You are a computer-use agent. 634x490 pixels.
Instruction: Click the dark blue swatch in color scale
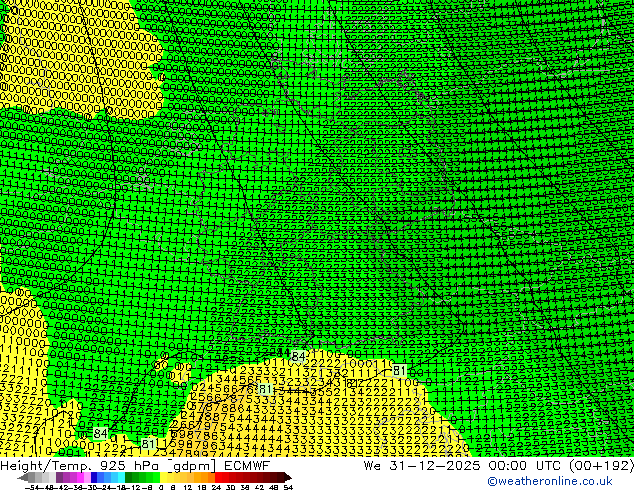tap(94, 478)
